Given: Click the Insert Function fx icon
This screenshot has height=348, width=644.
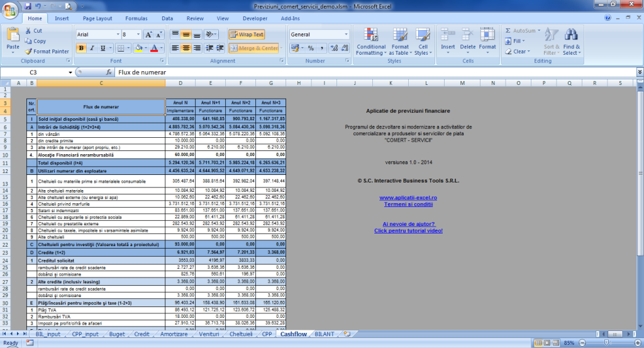Looking at the screenshot, I should tap(109, 72).
